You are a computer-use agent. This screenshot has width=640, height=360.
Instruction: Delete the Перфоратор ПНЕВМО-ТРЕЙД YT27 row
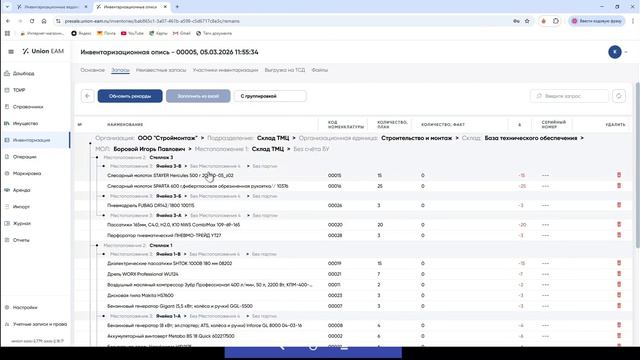[619, 235]
